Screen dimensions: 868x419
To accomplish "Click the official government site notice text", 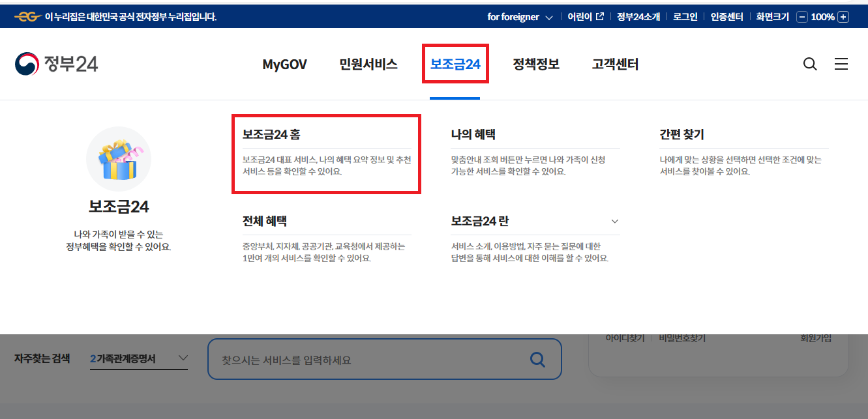I will (131, 17).
